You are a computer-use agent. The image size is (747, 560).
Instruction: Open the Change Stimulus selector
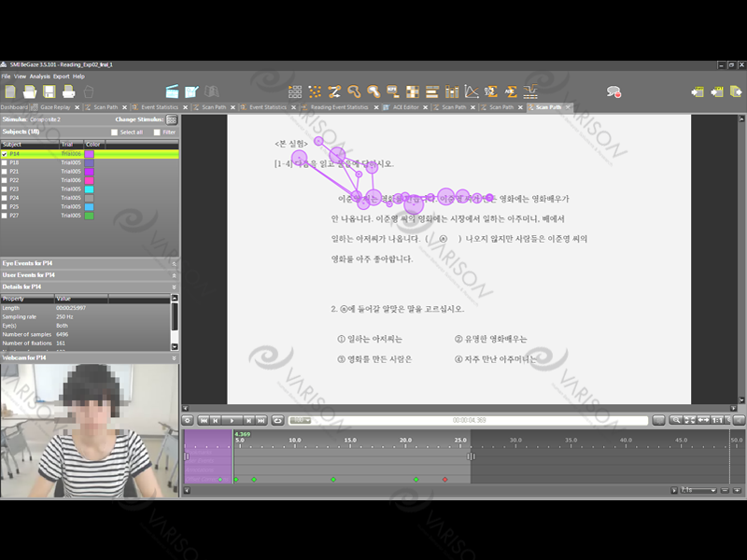172,119
